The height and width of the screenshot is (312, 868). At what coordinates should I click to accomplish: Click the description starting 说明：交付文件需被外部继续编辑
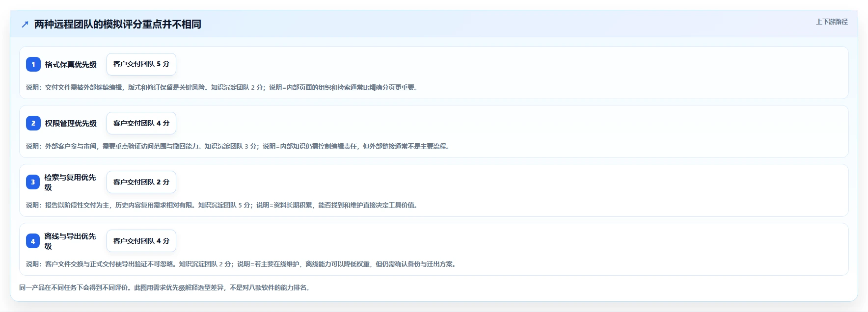pyautogui.click(x=222, y=87)
